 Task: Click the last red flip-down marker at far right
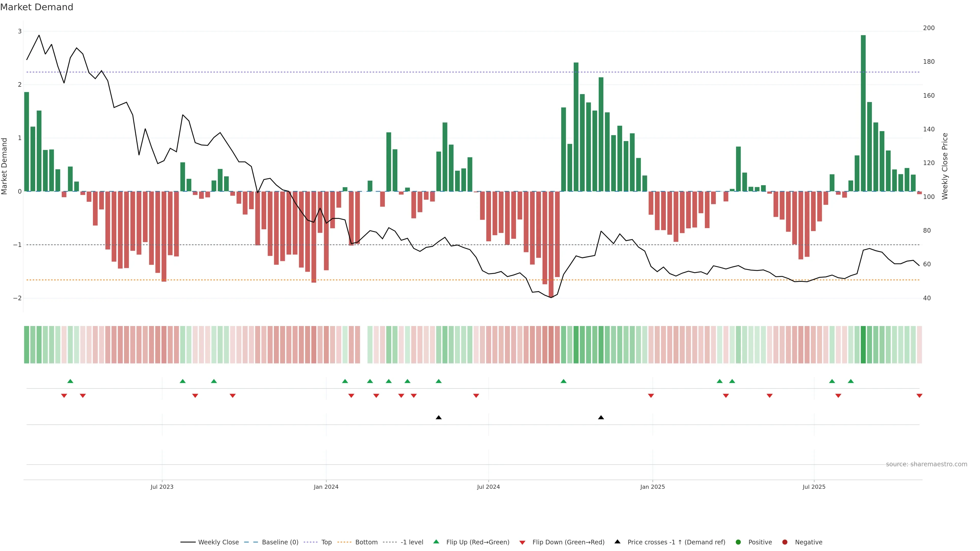(920, 396)
